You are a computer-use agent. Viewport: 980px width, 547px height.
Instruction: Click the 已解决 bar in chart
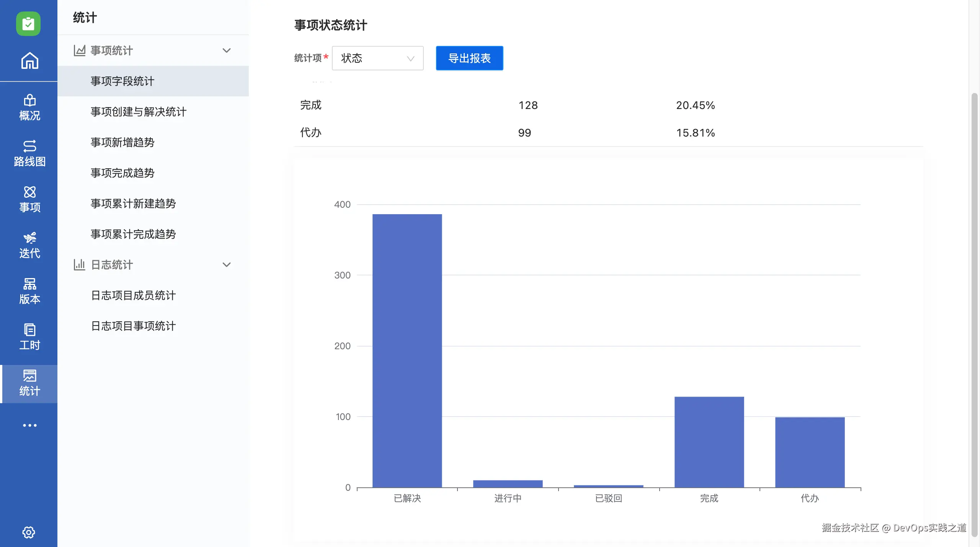coord(407,350)
